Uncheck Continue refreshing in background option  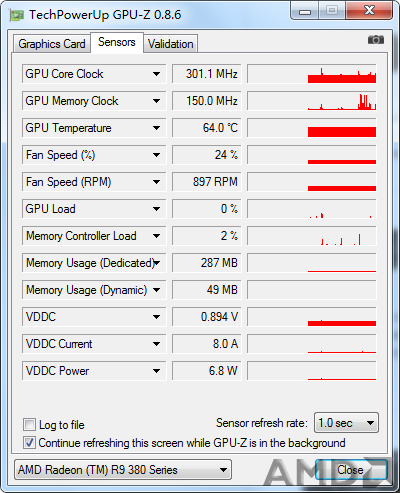point(29,443)
